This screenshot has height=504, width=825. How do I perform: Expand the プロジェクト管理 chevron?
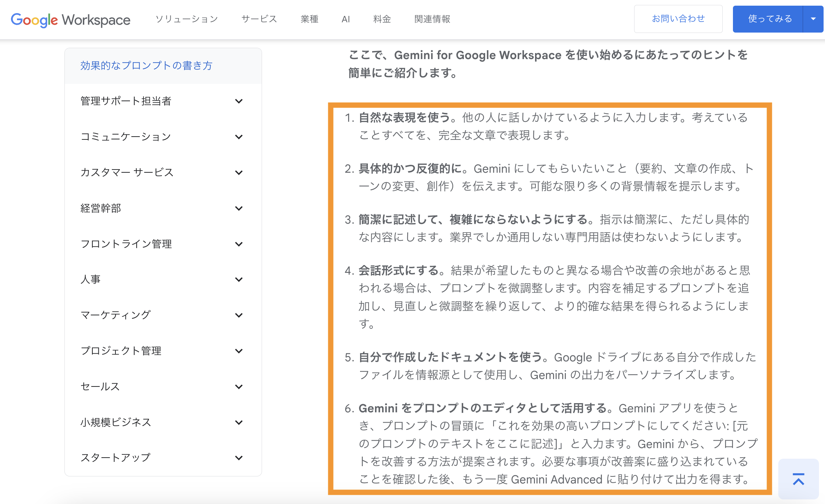tap(239, 351)
